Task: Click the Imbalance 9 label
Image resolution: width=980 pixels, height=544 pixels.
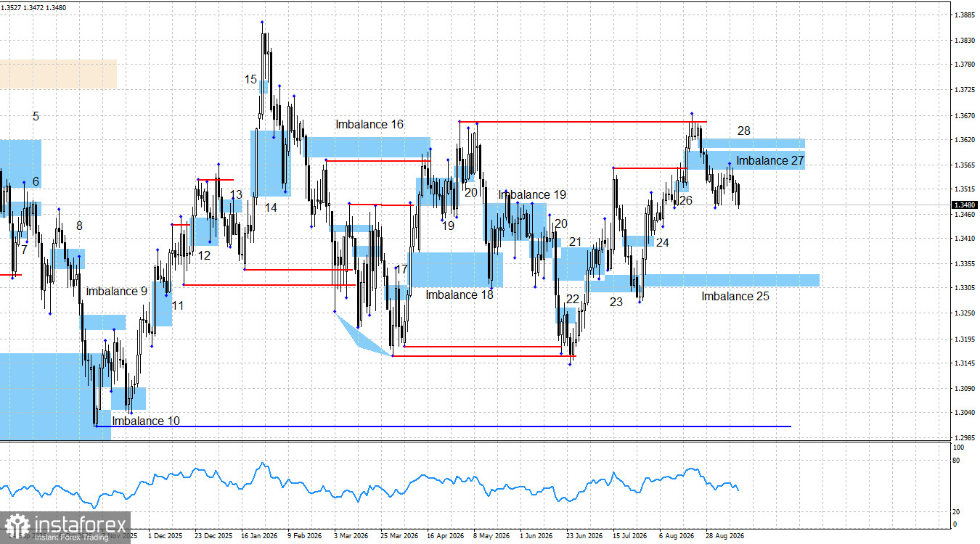Action: 116,291
